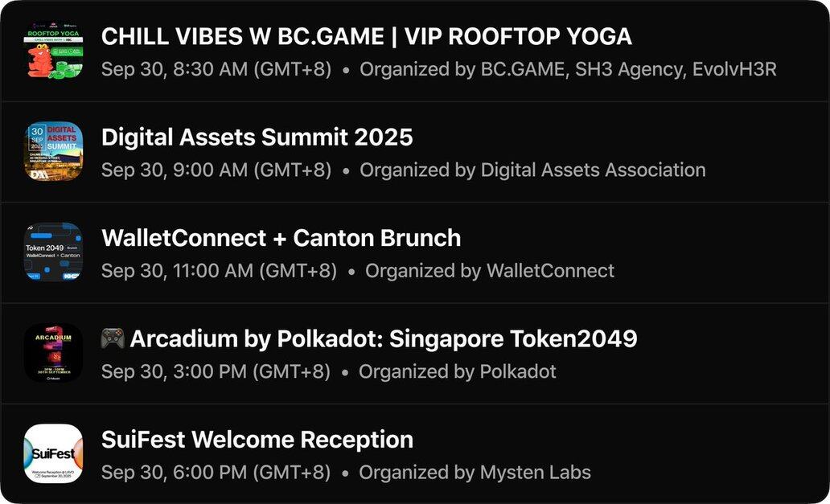830x504 pixels.
Task: Open Arcadium by Polkadot event title
Action: click(384, 338)
